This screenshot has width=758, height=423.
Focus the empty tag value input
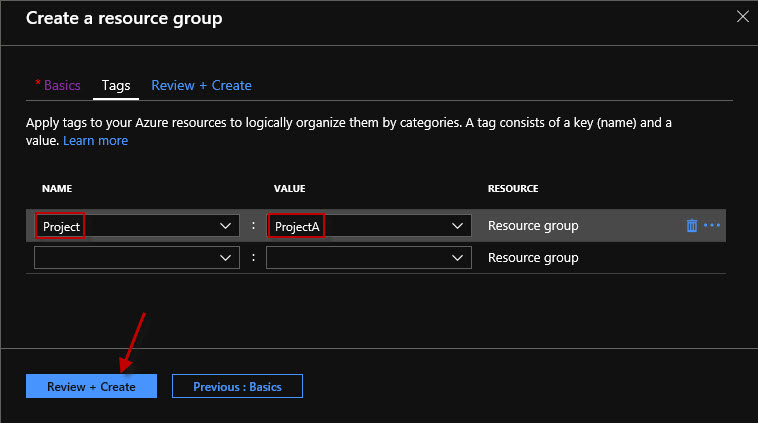(369, 258)
